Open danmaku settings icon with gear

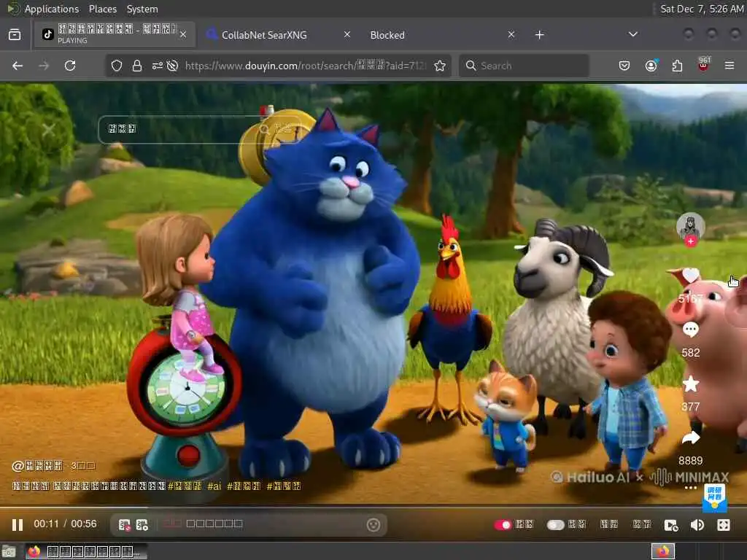coord(142,525)
